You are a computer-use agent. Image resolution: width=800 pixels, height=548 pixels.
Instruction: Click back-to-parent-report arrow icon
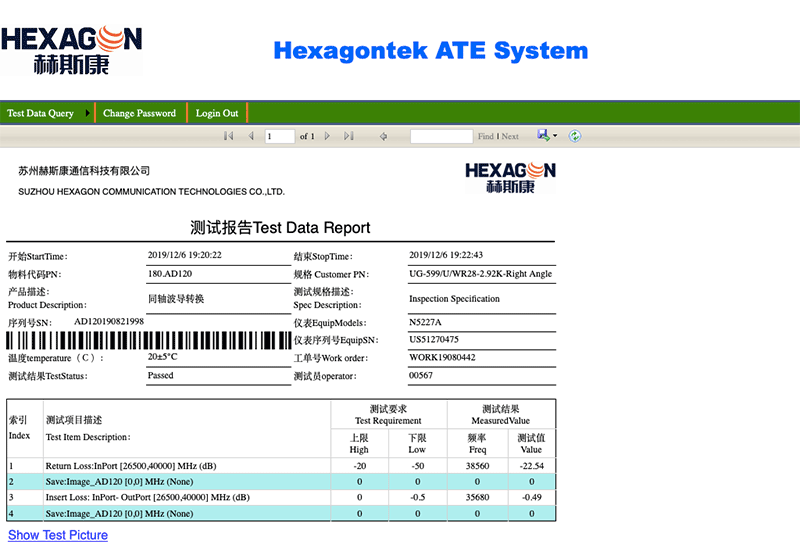coord(383,136)
